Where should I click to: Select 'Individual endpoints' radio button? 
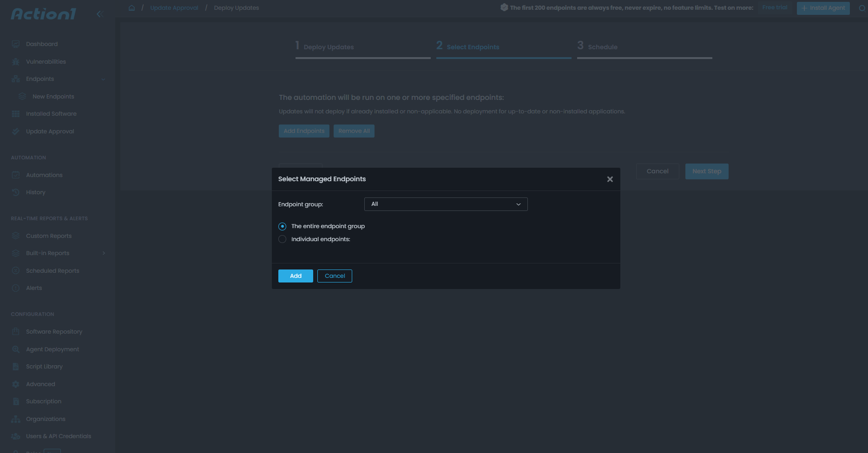pos(282,239)
